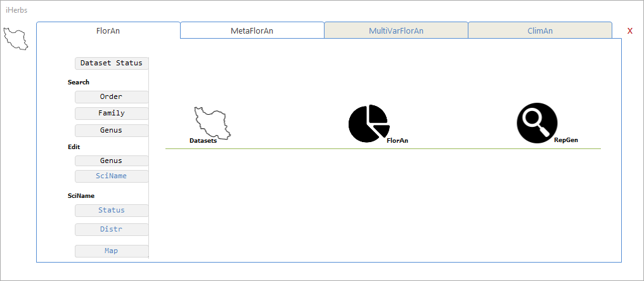This screenshot has height=281, width=644.
Task: Click the Status button under SciName
Action: coord(112,211)
